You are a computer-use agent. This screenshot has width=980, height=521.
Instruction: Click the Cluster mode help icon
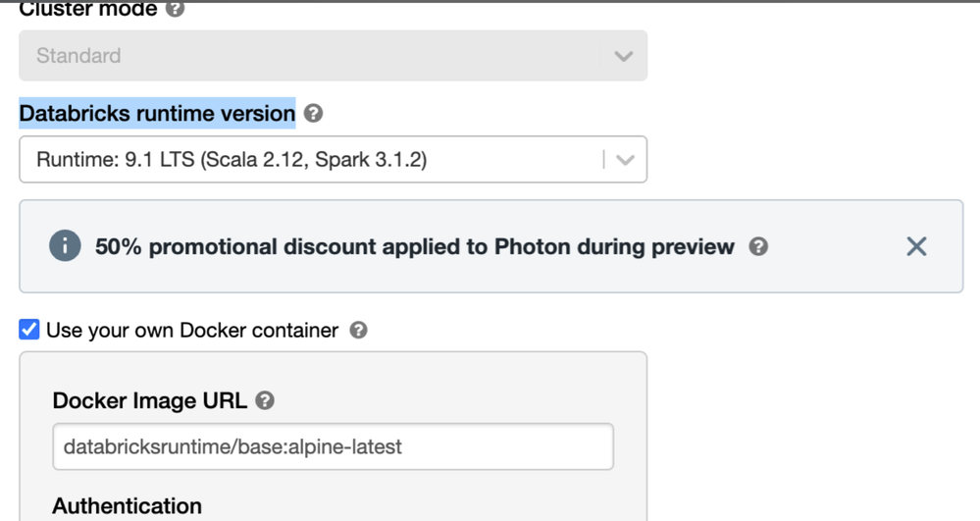tap(175, 10)
